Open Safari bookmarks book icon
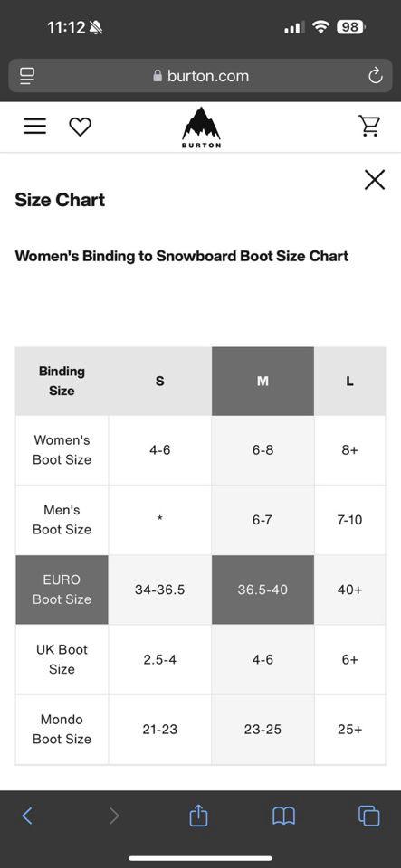Viewport: 401px width, 868px height. 283,816
